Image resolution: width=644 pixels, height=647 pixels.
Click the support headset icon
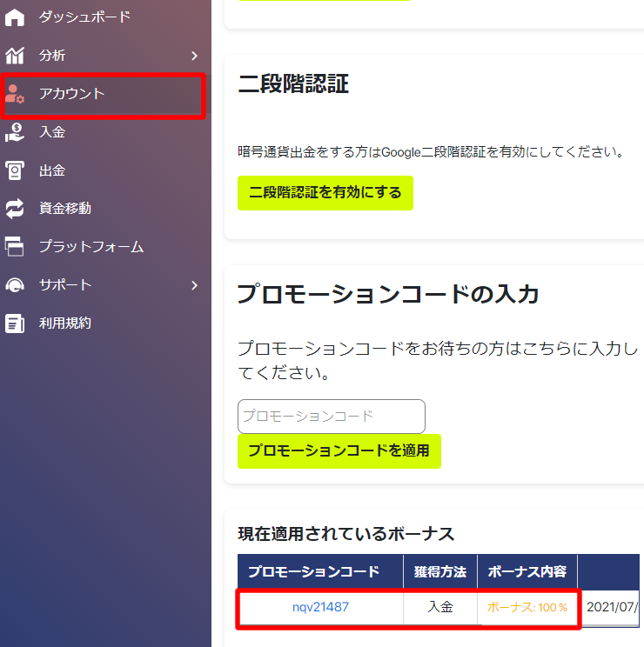pyautogui.click(x=15, y=284)
